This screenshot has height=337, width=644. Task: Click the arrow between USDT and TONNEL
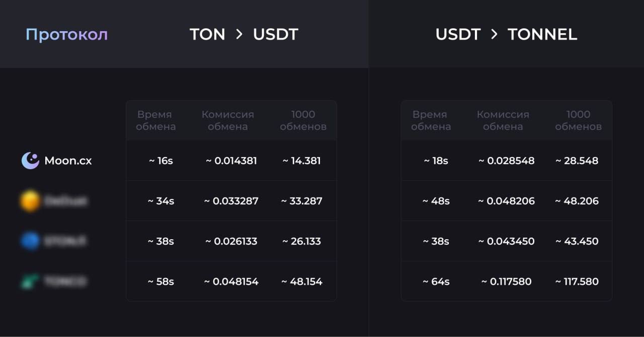pyautogui.click(x=494, y=34)
